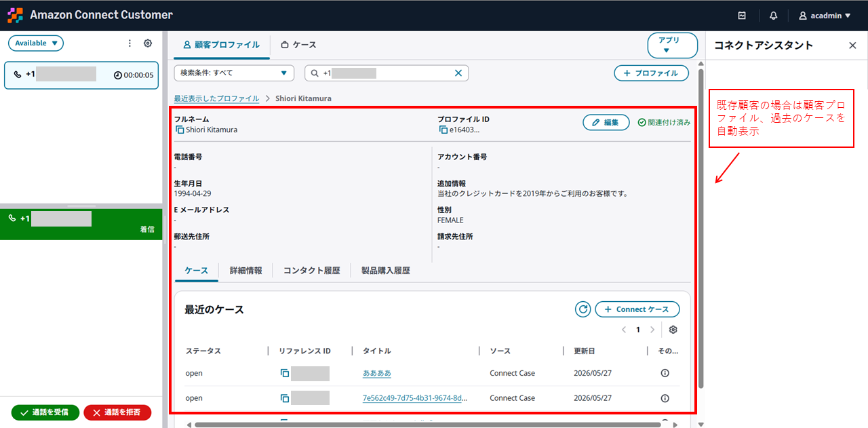
Task: Open the three-dot options menu
Action: point(130,43)
